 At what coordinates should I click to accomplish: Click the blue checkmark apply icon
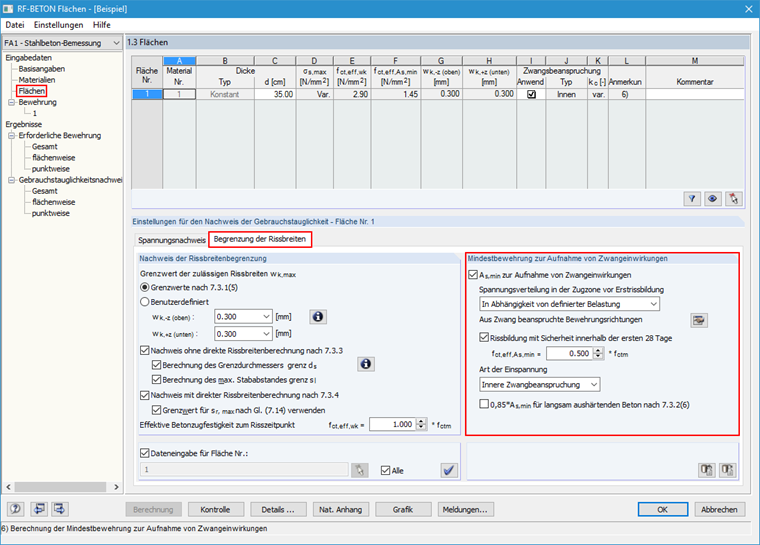coord(449,470)
